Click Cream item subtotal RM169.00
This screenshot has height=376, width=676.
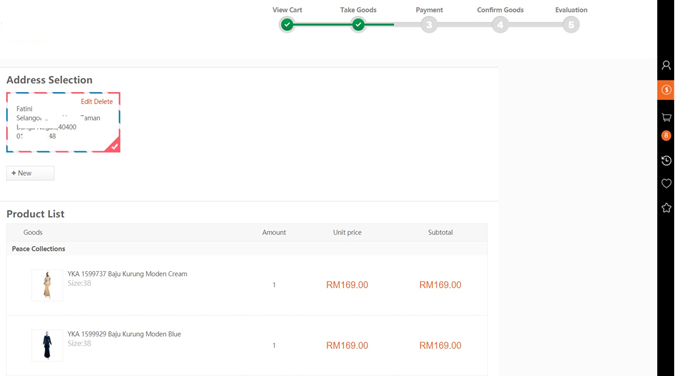click(x=440, y=285)
